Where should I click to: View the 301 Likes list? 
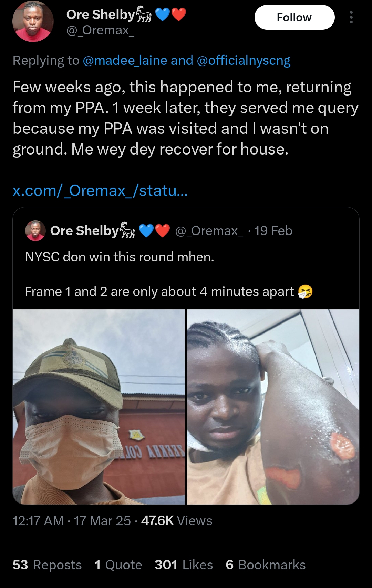pyautogui.click(x=184, y=565)
